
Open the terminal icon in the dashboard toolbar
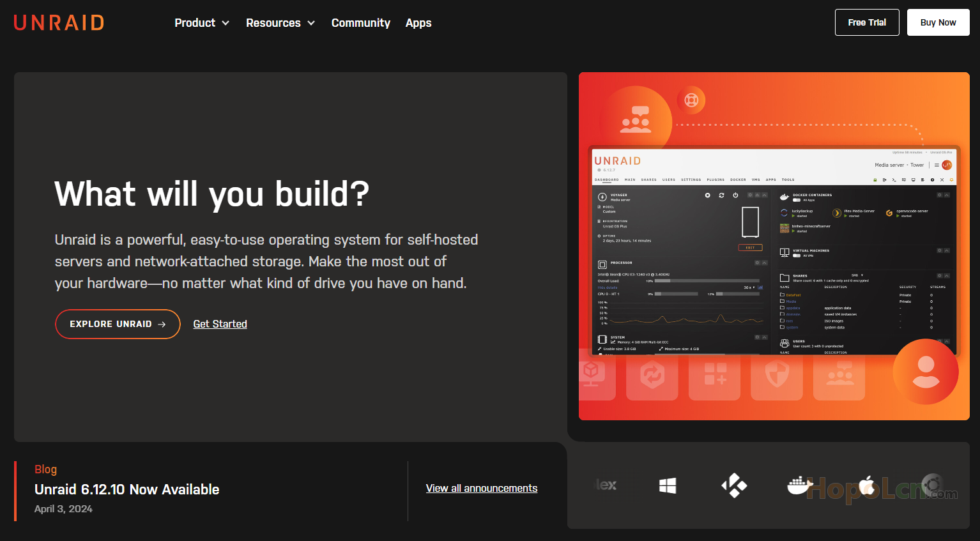(x=894, y=180)
